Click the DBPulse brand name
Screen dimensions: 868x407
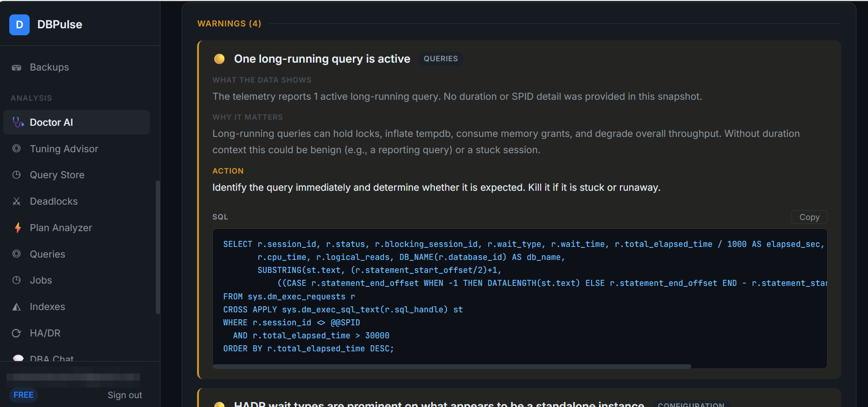coord(60,25)
